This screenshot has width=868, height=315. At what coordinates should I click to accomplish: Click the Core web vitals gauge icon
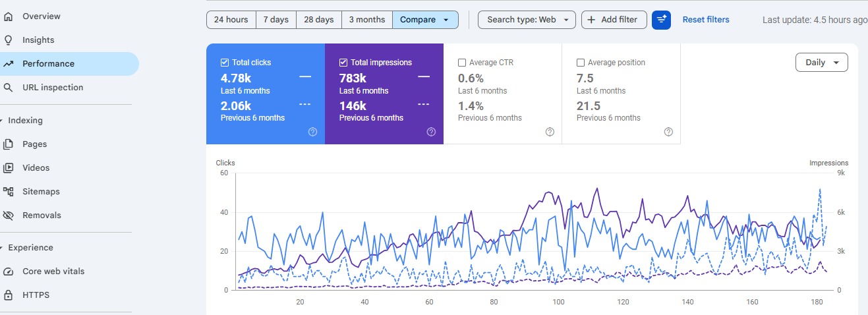click(x=9, y=272)
